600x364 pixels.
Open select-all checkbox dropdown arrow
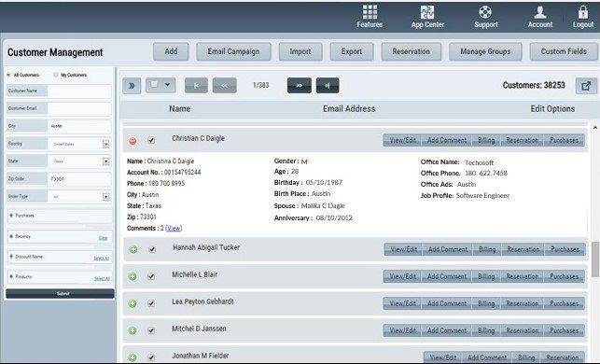(167, 85)
